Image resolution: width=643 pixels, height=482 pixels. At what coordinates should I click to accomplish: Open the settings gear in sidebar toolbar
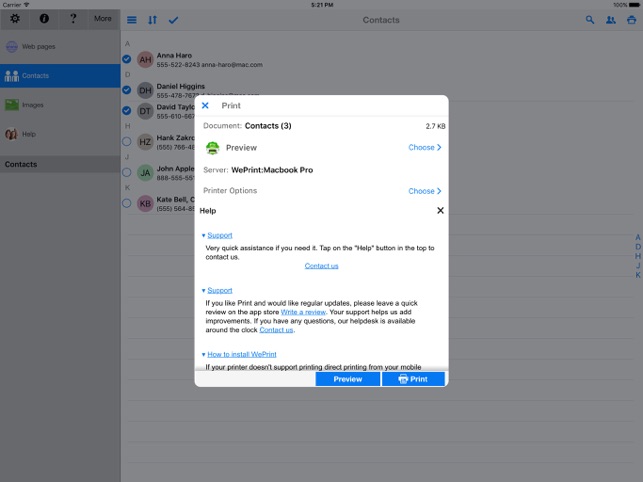(15, 19)
